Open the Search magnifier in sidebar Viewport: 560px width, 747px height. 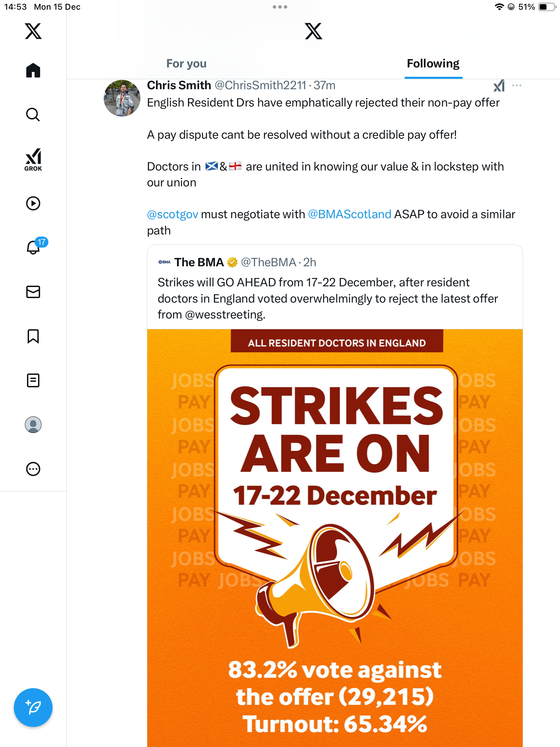33,114
